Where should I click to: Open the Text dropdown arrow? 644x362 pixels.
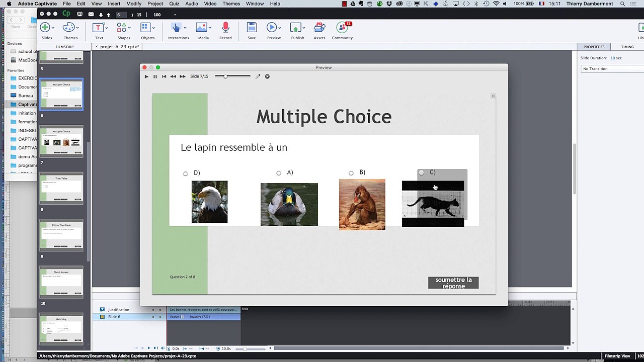point(107,28)
